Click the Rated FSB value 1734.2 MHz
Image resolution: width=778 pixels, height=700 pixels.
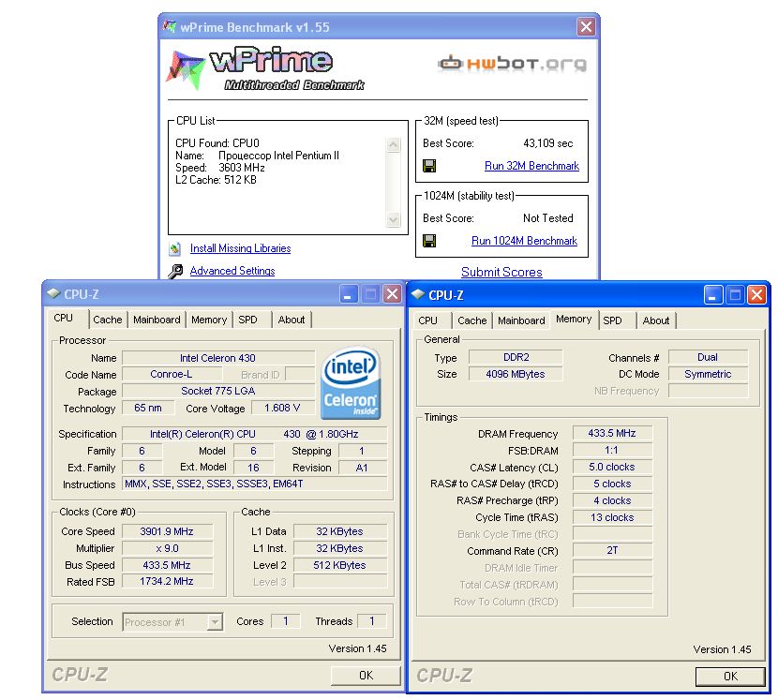point(167,581)
